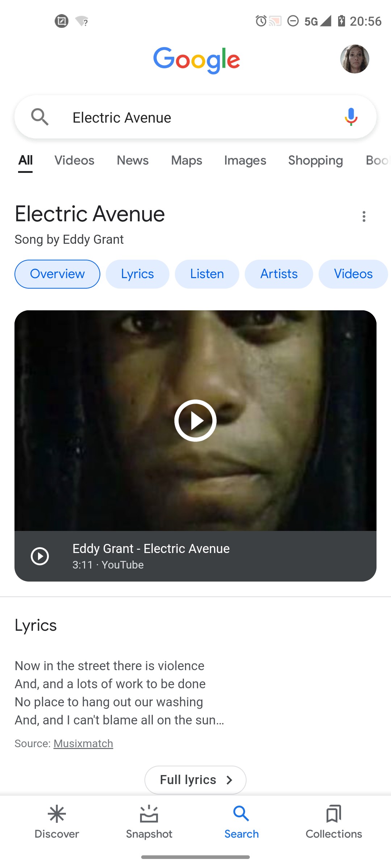Expand Full lyrics with chevron button
Viewport: 391px width, 868px height.
[x=195, y=780]
